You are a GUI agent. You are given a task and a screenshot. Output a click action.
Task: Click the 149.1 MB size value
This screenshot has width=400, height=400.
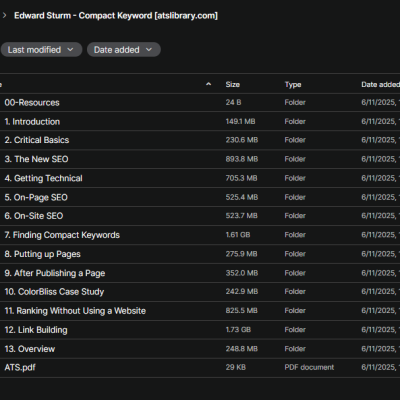[x=240, y=121]
